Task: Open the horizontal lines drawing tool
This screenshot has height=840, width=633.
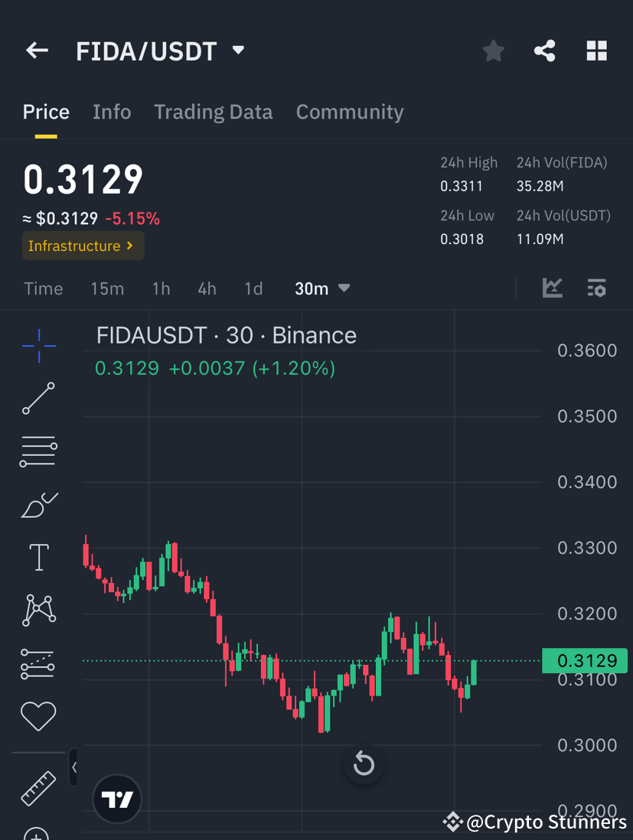Action: pyautogui.click(x=38, y=451)
